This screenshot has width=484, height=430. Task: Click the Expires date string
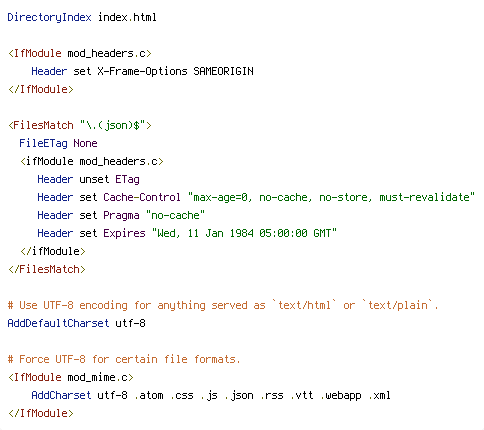pyautogui.click(x=244, y=233)
